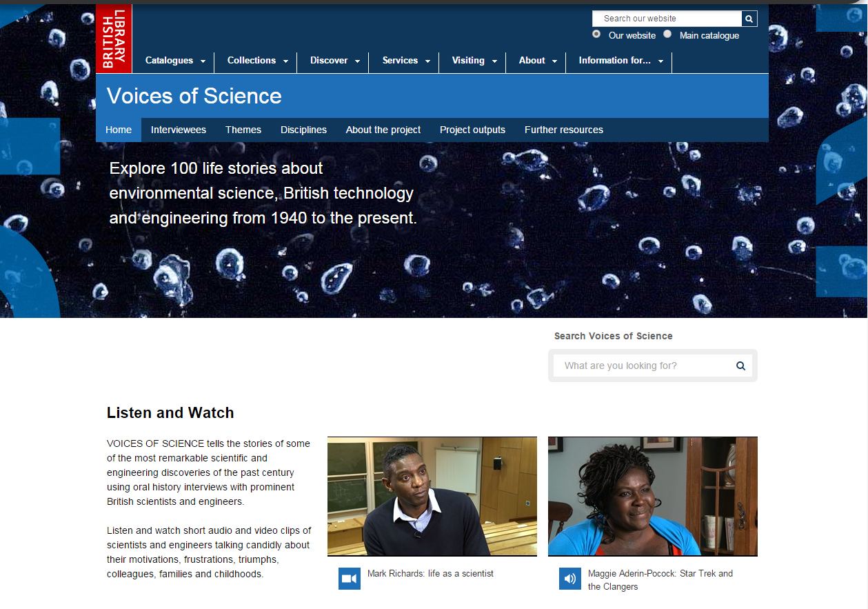Image resolution: width=868 pixels, height=609 pixels.
Task: Open the 'Project outputs' tab
Action: pyautogui.click(x=472, y=130)
